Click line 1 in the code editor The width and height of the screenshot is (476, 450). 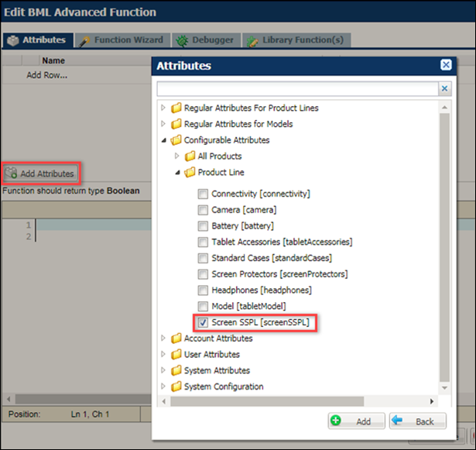point(94,225)
